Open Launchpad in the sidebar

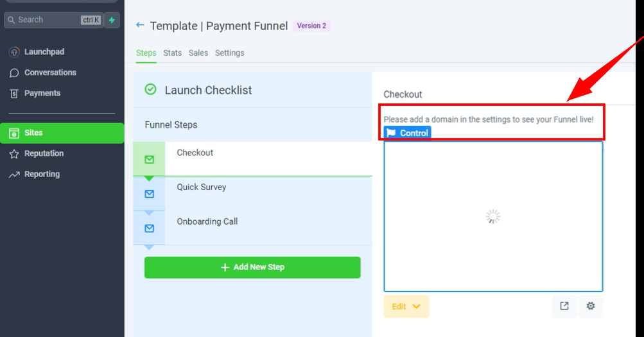(44, 52)
